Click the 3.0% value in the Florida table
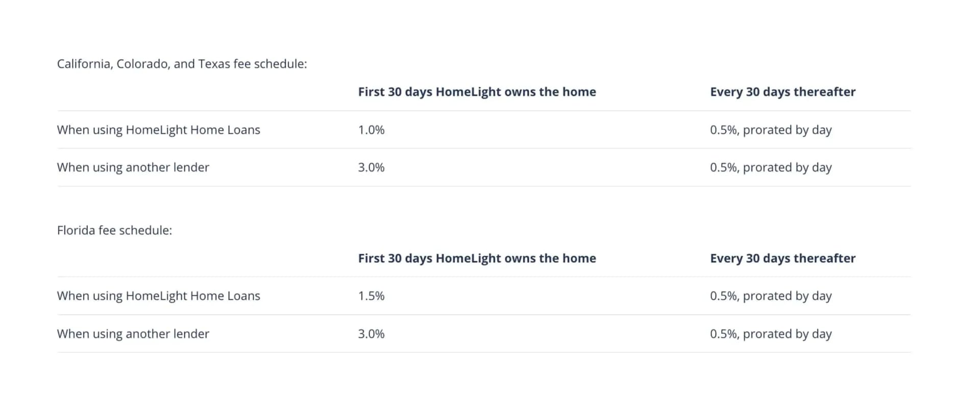Viewport: 980px width, 408px height. click(371, 333)
